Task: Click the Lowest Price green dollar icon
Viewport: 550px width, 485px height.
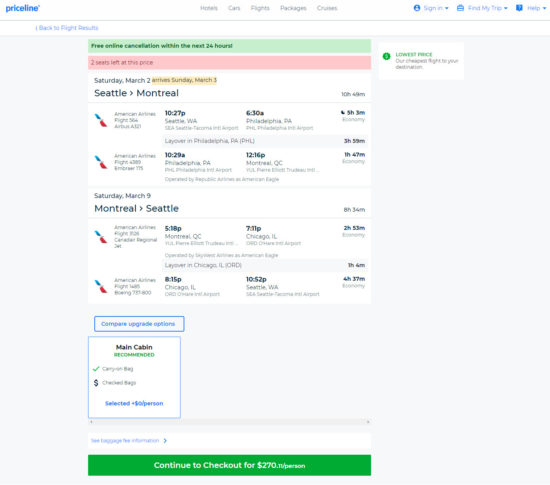Action: (x=386, y=56)
